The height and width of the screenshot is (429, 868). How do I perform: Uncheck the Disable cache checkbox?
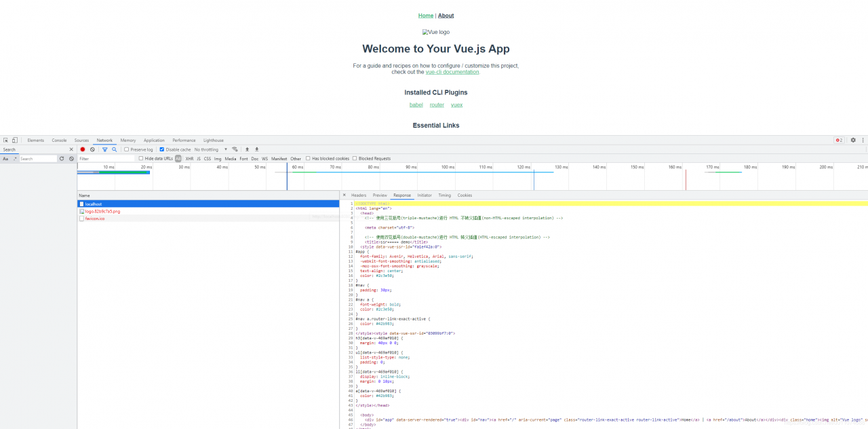tap(161, 149)
